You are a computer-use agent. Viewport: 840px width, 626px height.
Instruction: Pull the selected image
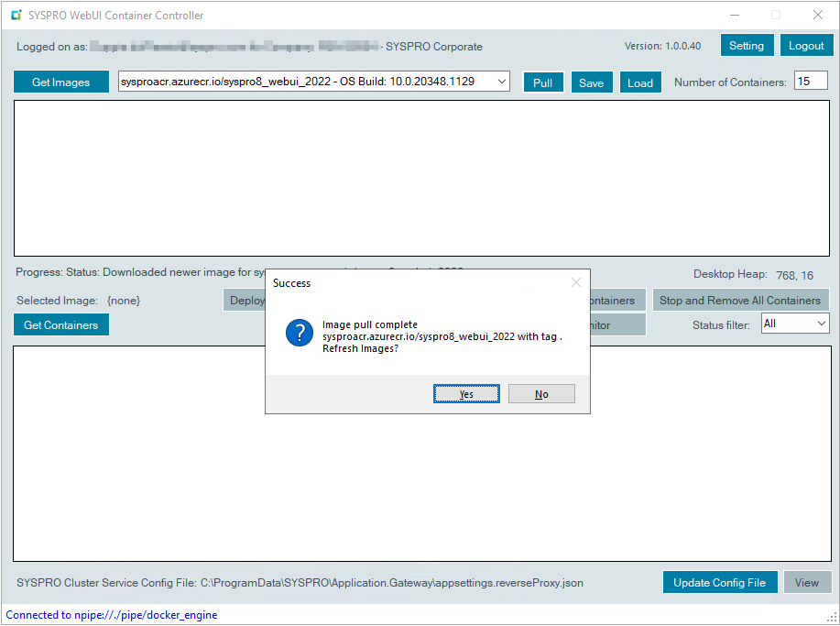(543, 82)
